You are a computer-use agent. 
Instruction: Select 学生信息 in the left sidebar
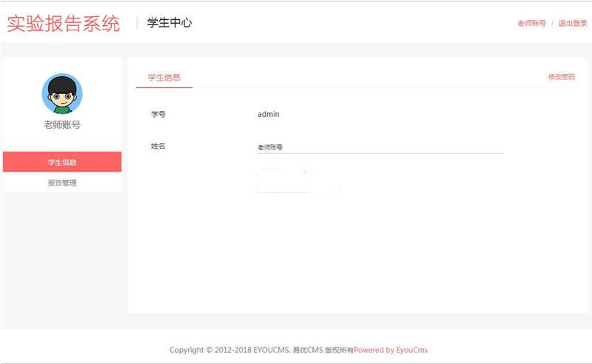point(62,162)
